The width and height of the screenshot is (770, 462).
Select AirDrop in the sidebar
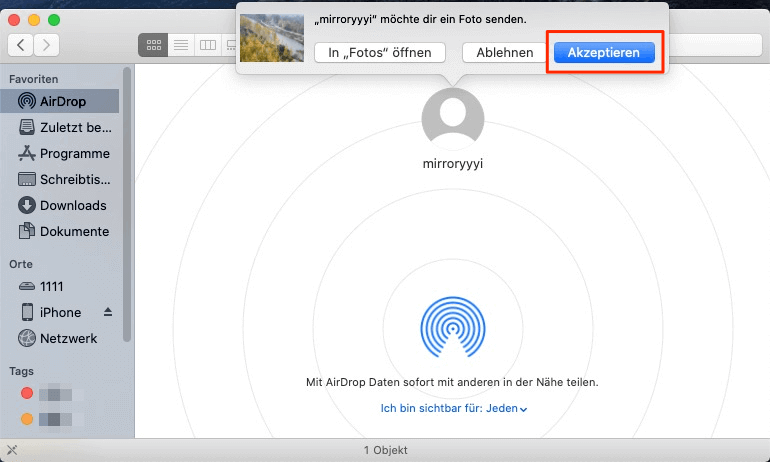tap(59, 101)
